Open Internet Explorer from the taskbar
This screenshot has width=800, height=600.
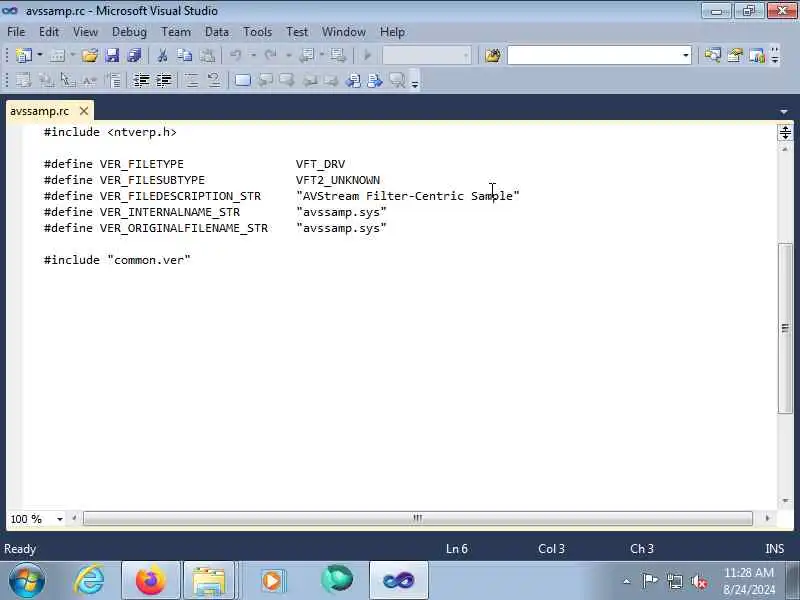pyautogui.click(x=89, y=581)
